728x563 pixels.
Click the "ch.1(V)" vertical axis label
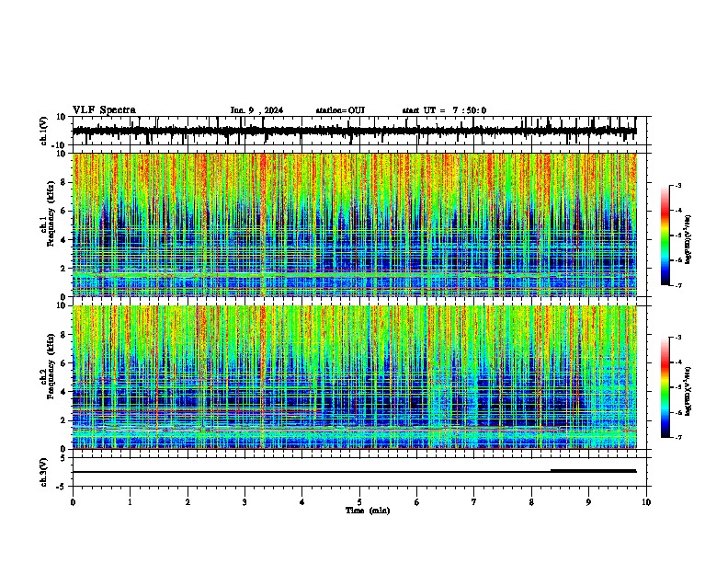tap(44, 131)
